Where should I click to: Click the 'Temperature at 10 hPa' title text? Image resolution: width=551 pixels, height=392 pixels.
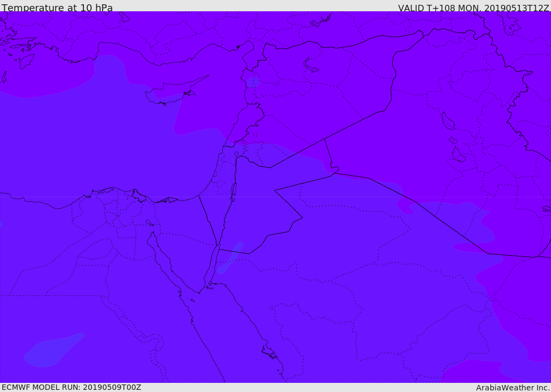pyautogui.click(x=57, y=8)
